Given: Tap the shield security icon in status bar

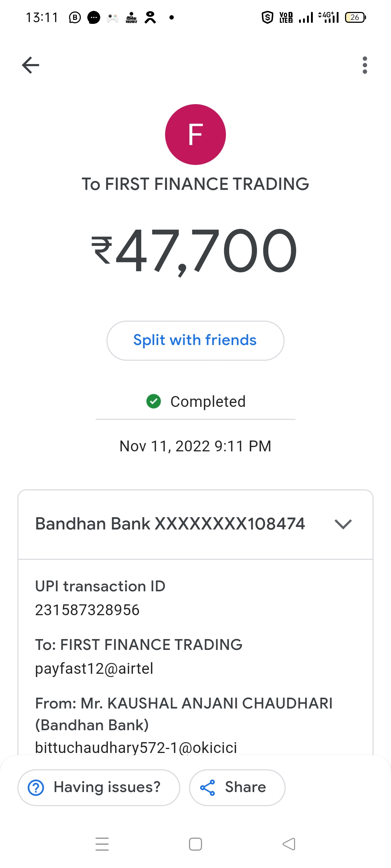Looking at the screenshot, I should coord(267,17).
